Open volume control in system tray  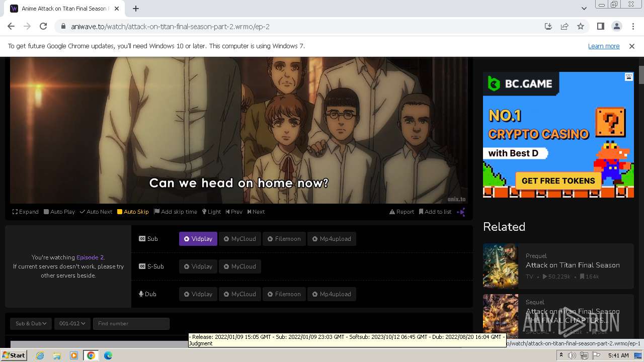coord(572,355)
